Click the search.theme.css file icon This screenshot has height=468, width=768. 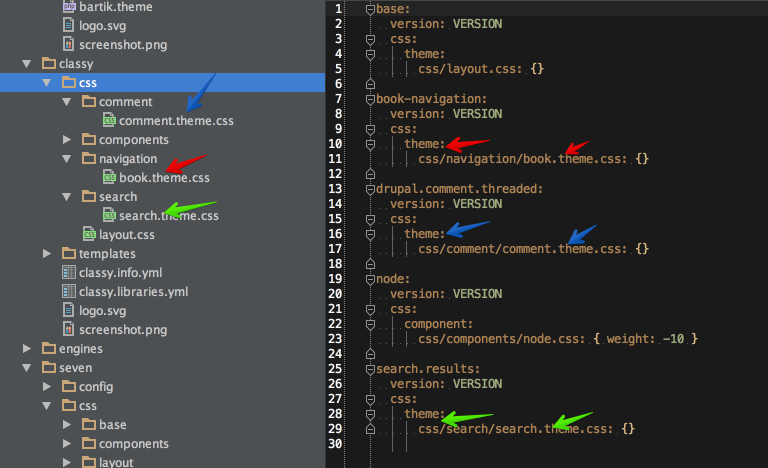click(x=109, y=215)
